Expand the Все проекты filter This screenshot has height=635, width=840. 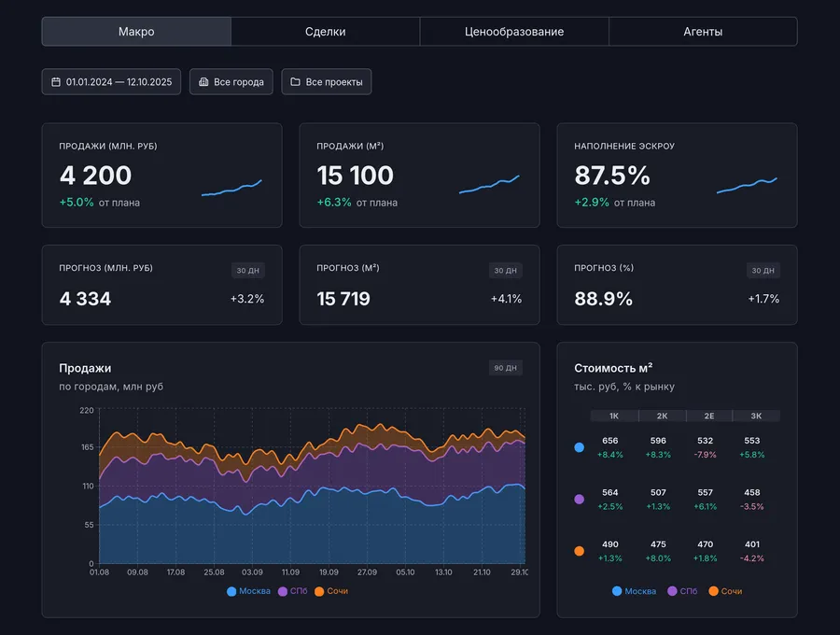click(x=327, y=82)
